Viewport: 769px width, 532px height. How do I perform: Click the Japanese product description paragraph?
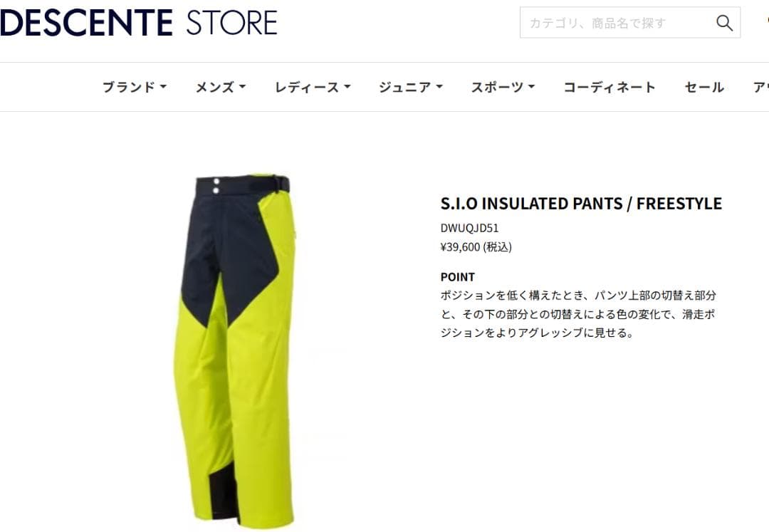pos(579,314)
